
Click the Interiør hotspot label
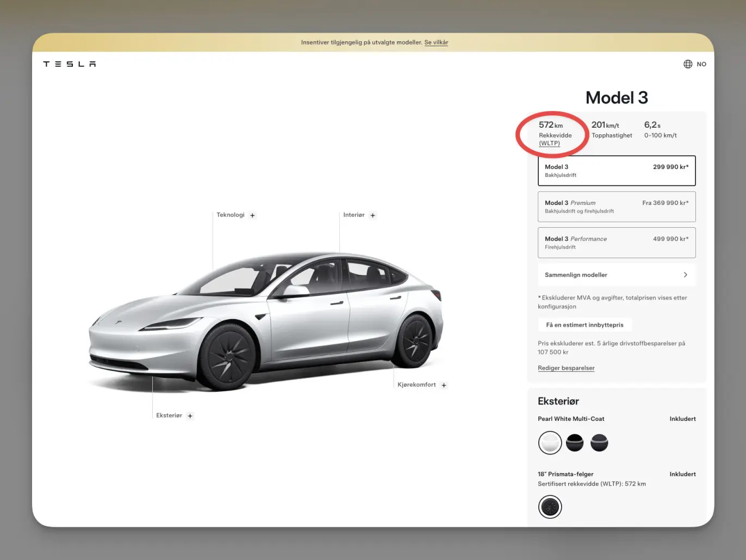click(x=354, y=215)
